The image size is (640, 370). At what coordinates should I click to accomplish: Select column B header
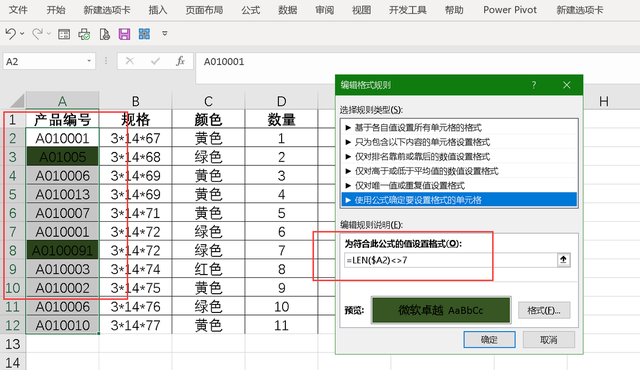coord(136,101)
